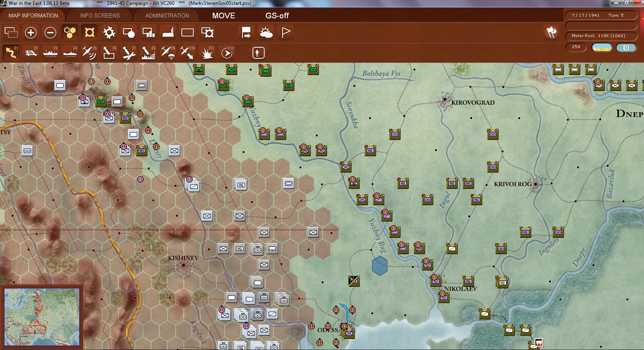
Task: Click the F12 circled arrow icon
Action: 227,53
